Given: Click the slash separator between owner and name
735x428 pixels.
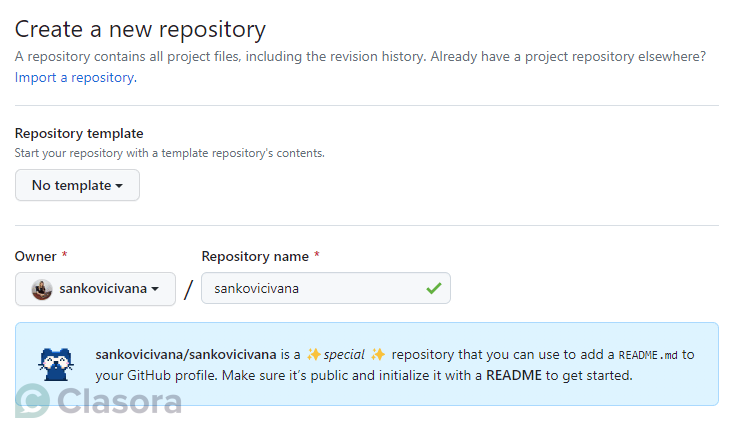Looking at the screenshot, I should pyautogui.click(x=188, y=290).
